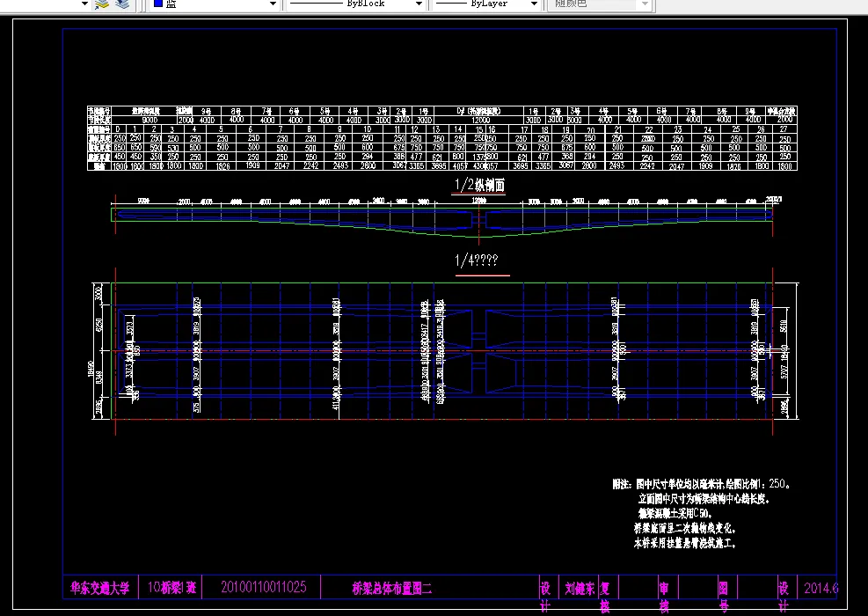Select the 18490 overall width dimension

coord(91,369)
